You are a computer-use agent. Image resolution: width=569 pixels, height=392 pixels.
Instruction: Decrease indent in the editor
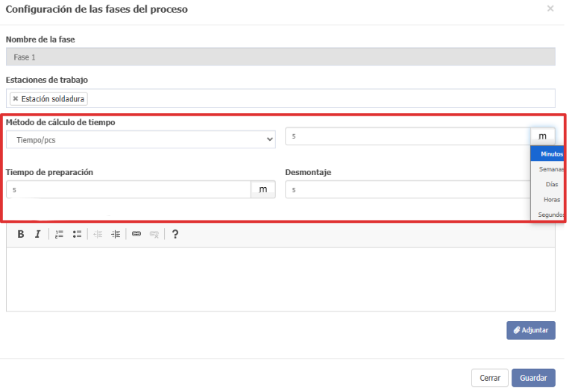(98, 234)
